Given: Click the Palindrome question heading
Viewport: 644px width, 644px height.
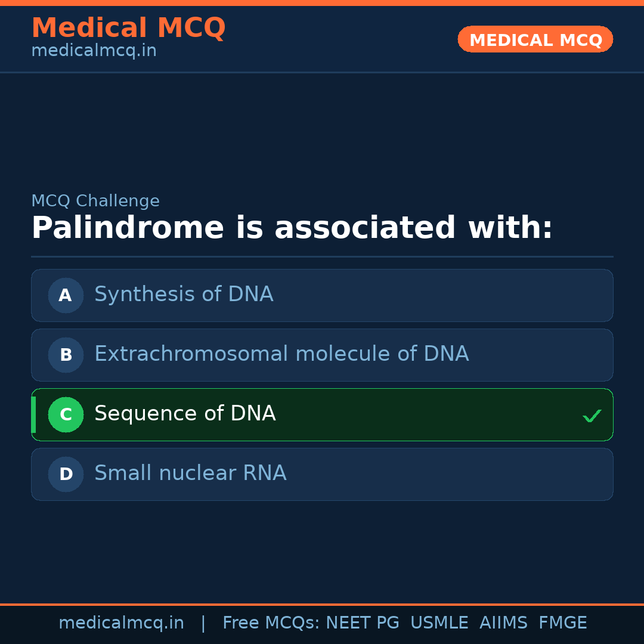Looking at the screenshot, I should (x=292, y=228).
